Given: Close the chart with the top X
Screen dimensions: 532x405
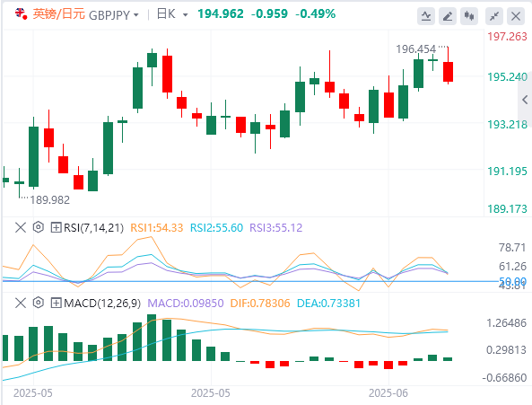Looking at the screenshot, I should pyautogui.click(x=516, y=15).
